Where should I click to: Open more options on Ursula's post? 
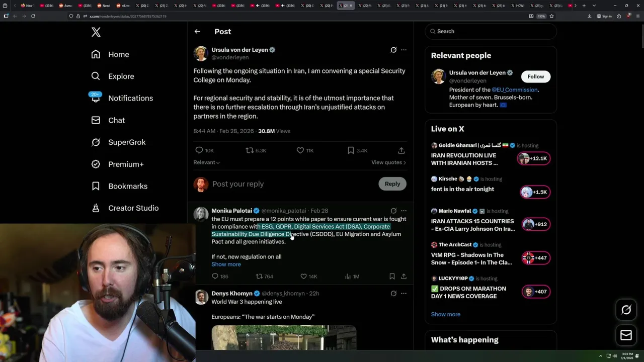(x=404, y=50)
